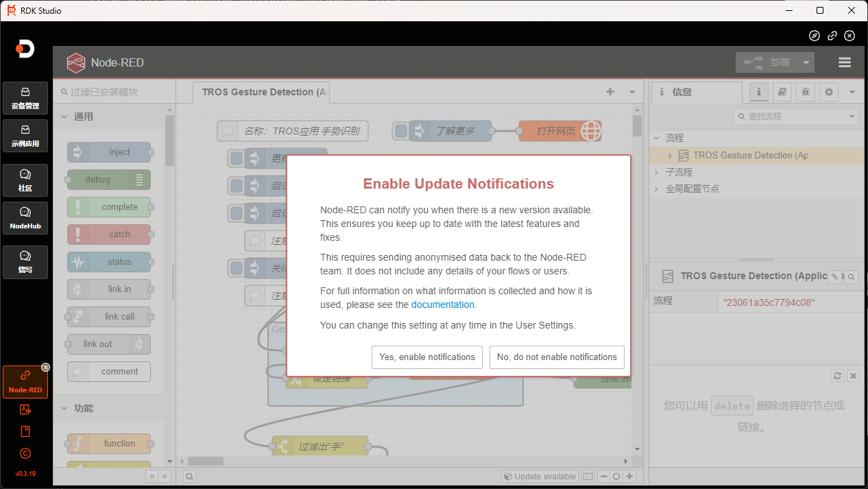The height and width of the screenshot is (489, 868).
Task: Open configuration nodes gear icon tab
Action: point(829,92)
